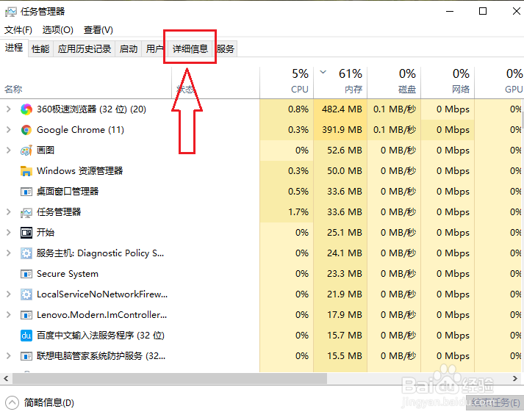Viewport: 524px width, 420px height.
Task: Sort by the 网络 column header
Action: coord(448,83)
